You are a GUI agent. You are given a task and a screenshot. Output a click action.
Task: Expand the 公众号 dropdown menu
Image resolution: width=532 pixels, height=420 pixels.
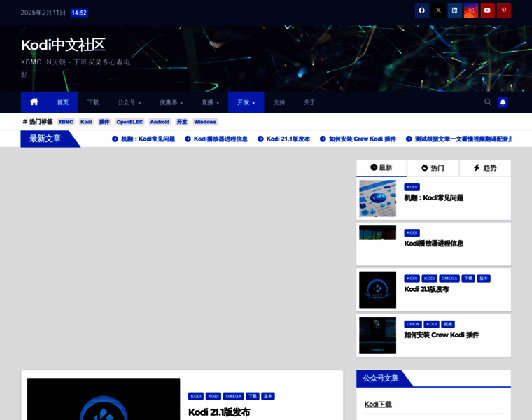pyautogui.click(x=129, y=102)
